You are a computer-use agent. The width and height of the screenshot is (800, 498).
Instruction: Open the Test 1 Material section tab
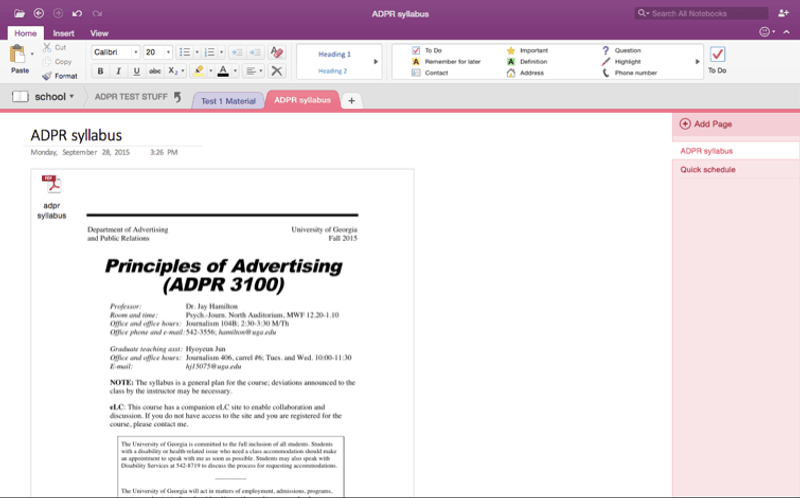coord(227,101)
